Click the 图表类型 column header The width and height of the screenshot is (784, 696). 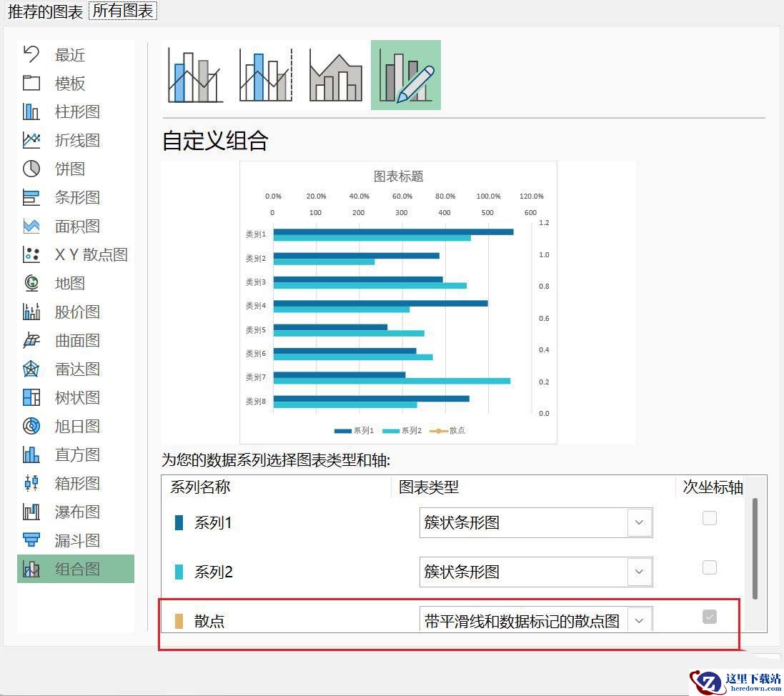(429, 487)
